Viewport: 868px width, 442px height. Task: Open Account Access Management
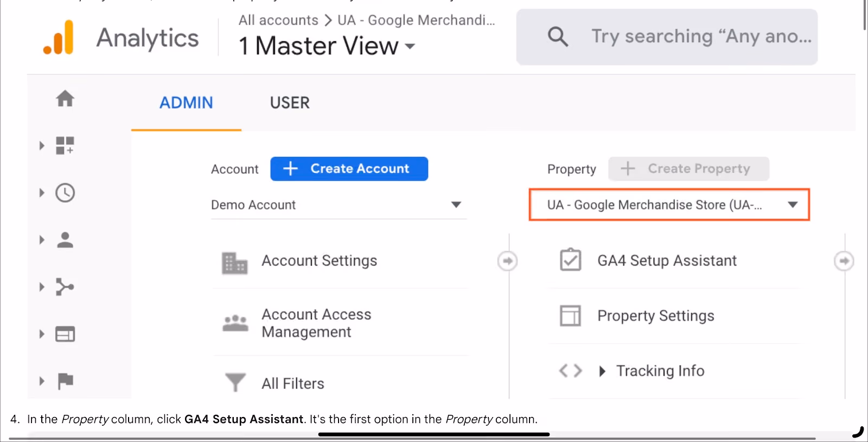tap(316, 323)
